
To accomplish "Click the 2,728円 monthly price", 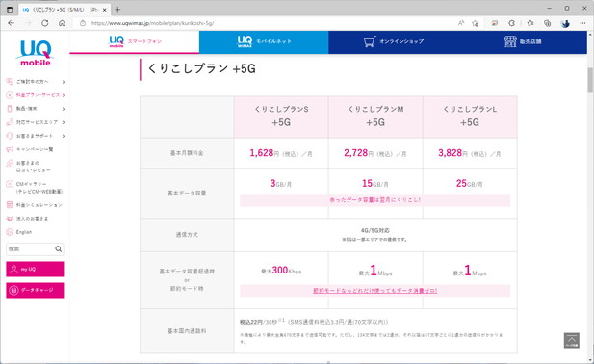I will [375, 153].
